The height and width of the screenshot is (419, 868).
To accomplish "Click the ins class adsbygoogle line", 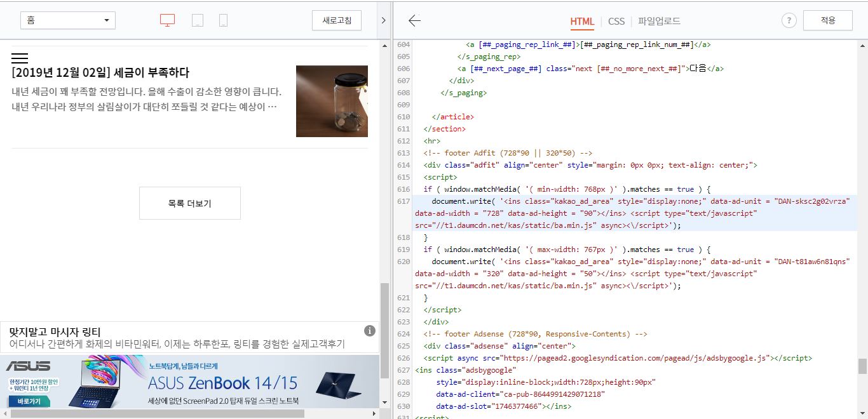I will coord(466,370).
